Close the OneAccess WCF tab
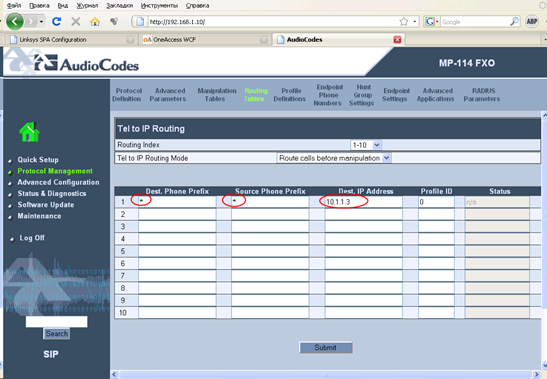The height and width of the screenshot is (379, 547). [264, 39]
